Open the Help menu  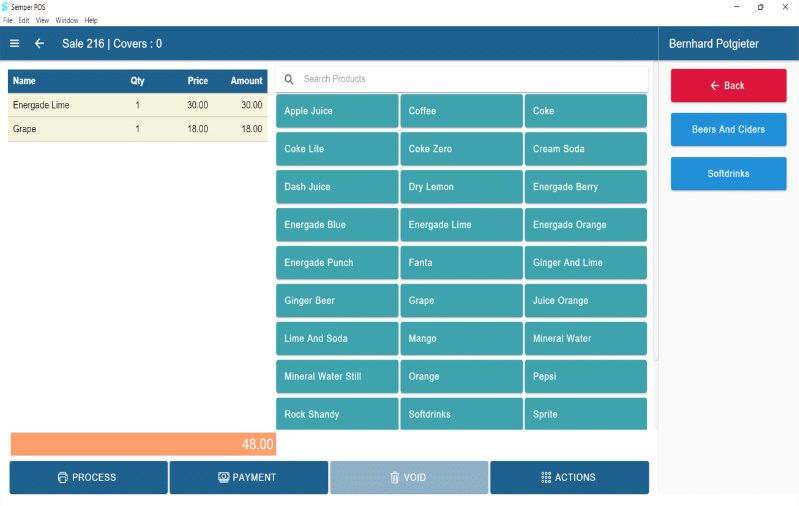pyautogui.click(x=91, y=20)
